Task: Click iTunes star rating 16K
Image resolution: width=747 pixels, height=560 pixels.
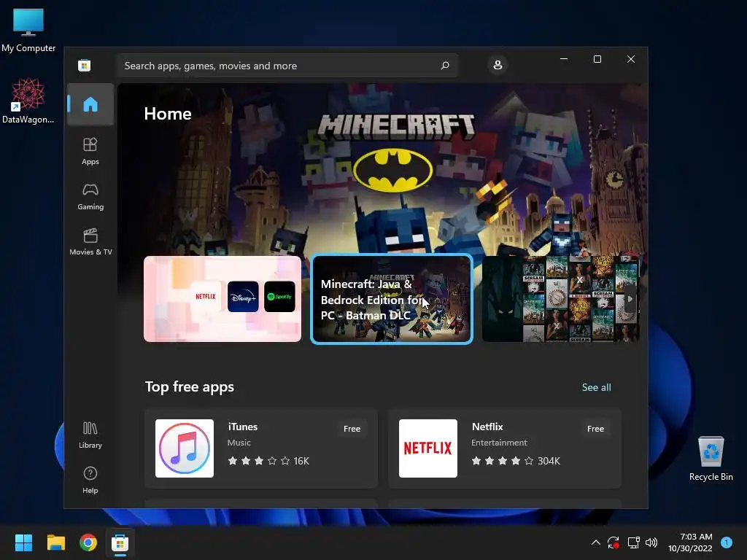Action: point(268,461)
